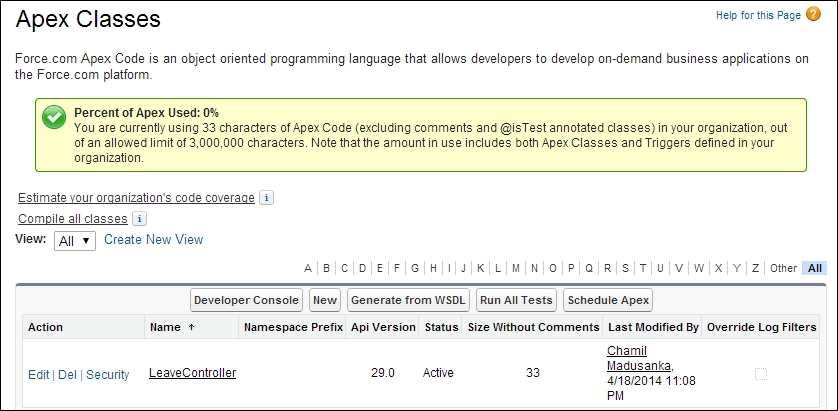Open the Developer Console
The image size is (838, 411).
click(x=246, y=300)
